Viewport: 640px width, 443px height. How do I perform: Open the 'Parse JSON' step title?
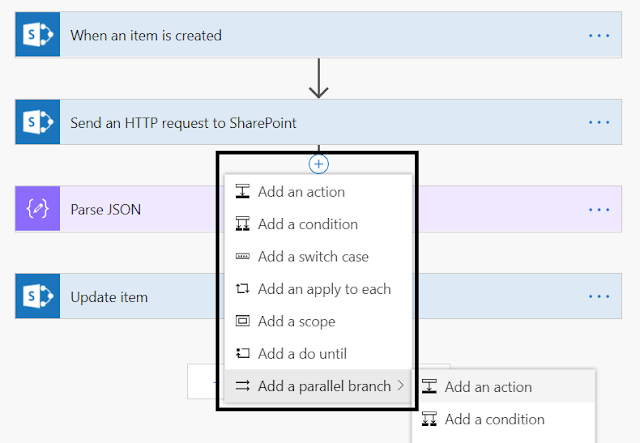point(106,210)
